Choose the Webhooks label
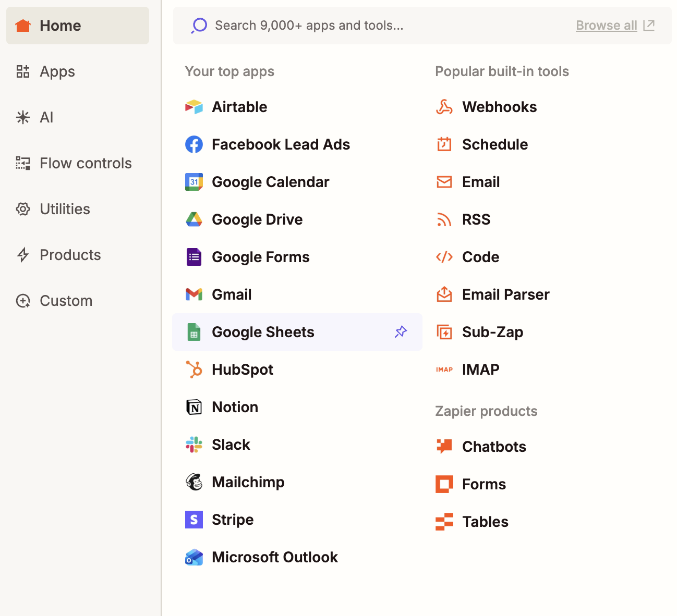 pos(499,107)
